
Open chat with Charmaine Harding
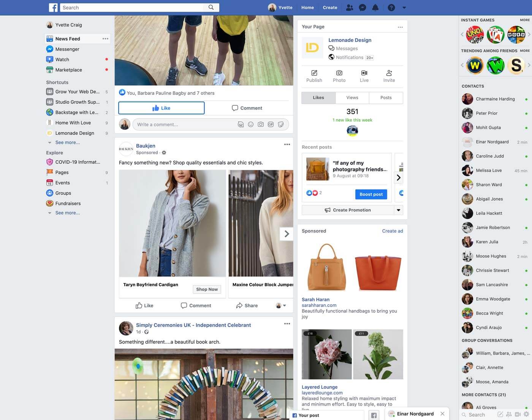tap(495, 99)
